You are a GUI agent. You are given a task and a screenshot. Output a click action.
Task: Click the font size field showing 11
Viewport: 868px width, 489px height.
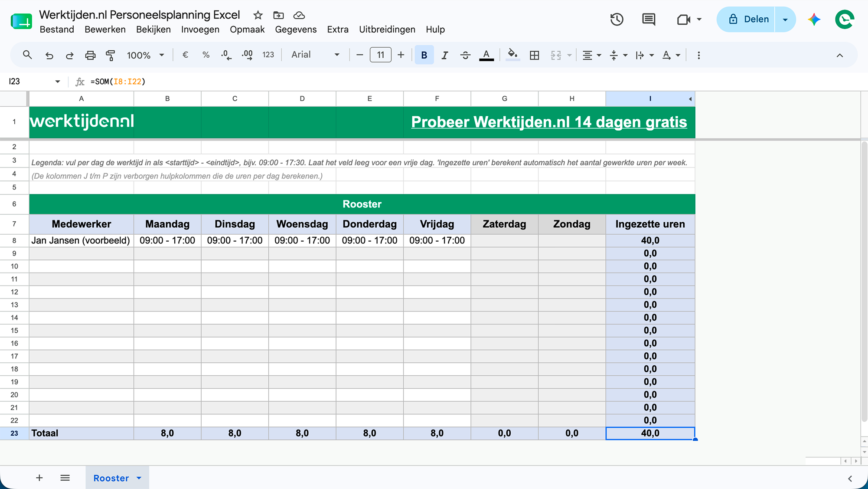pos(380,55)
